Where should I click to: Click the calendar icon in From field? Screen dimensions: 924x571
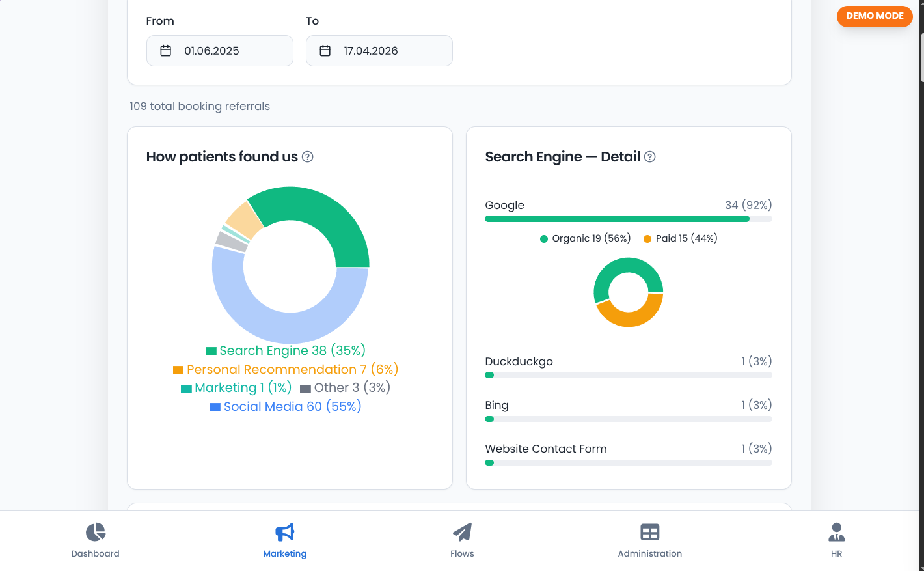tap(166, 51)
